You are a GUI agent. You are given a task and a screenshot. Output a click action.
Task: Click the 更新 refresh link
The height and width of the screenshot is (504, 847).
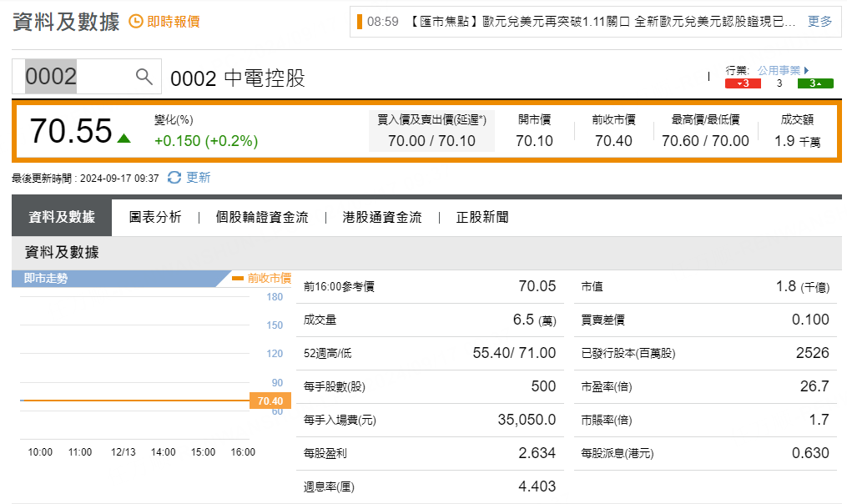point(198,177)
